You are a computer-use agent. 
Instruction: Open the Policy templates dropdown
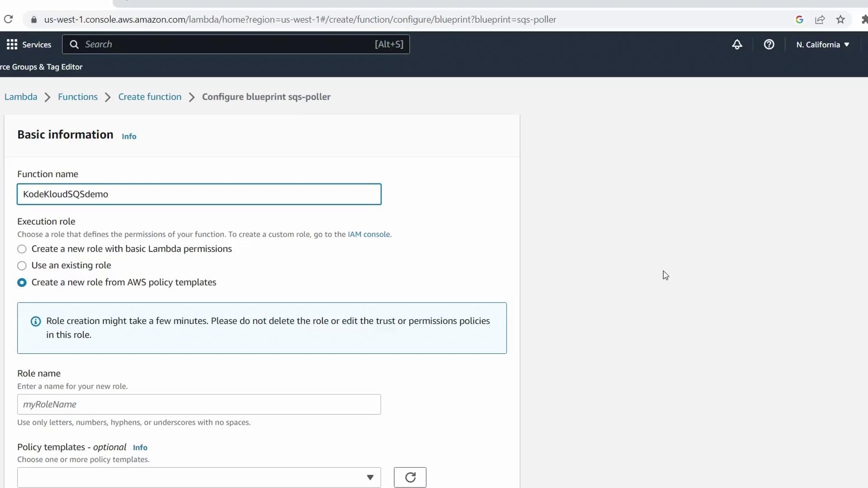point(199,477)
